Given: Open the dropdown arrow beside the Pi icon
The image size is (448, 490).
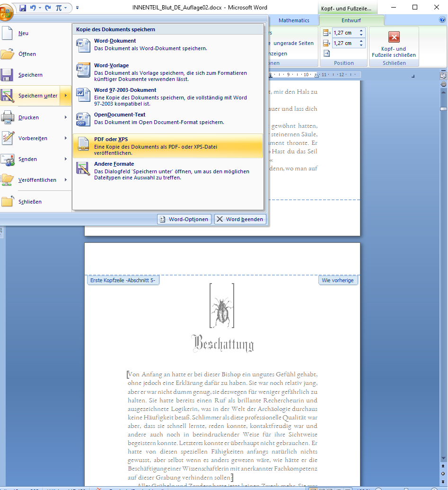Looking at the screenshot, I should click(66, 8).
